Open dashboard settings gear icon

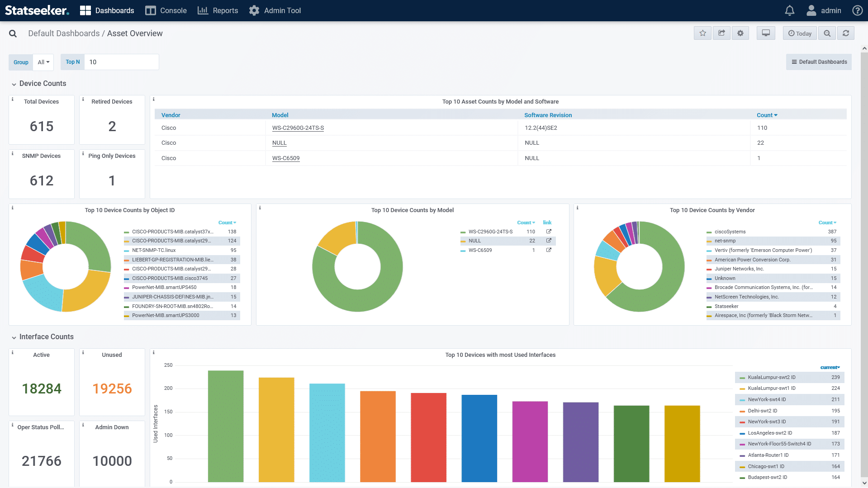point(740,33)
